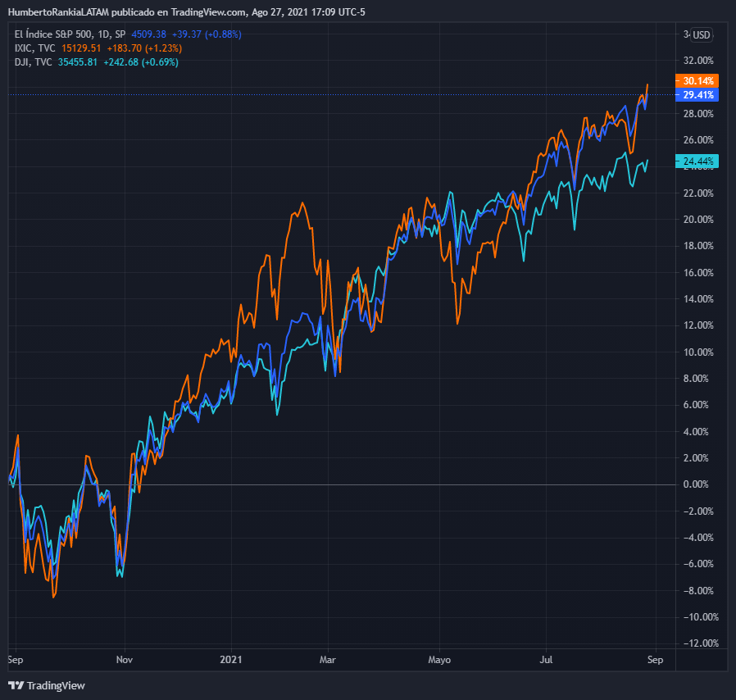Click the orange 30.14% price label

[697, 81]
